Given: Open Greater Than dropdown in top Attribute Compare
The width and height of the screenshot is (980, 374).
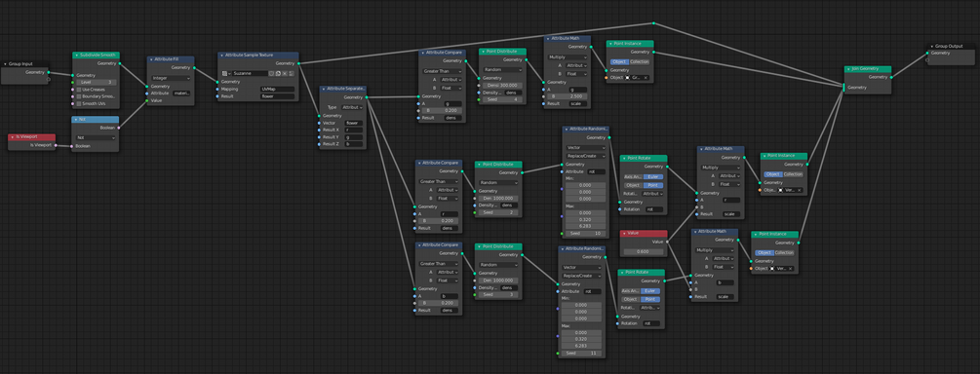Looking at the screenshot, I should click(x=442, y=71).
